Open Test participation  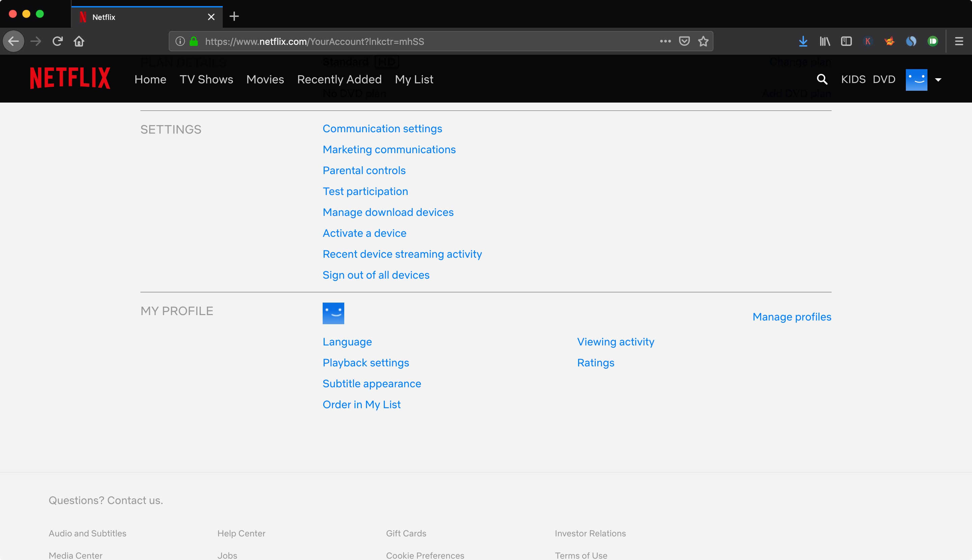tap(365, 191)
